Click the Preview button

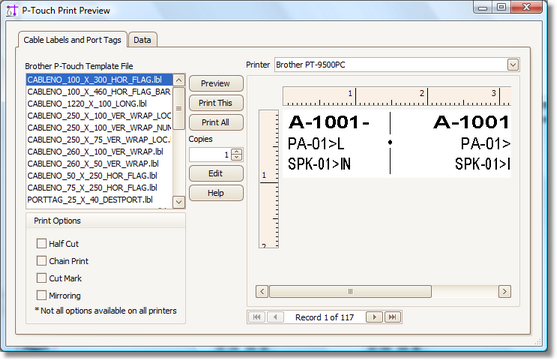pos(216,83)
